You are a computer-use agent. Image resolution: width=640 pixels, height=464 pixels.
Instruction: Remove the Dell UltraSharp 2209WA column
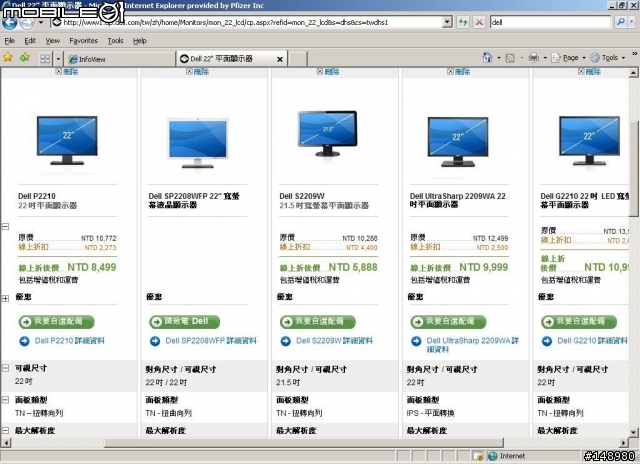459,72
